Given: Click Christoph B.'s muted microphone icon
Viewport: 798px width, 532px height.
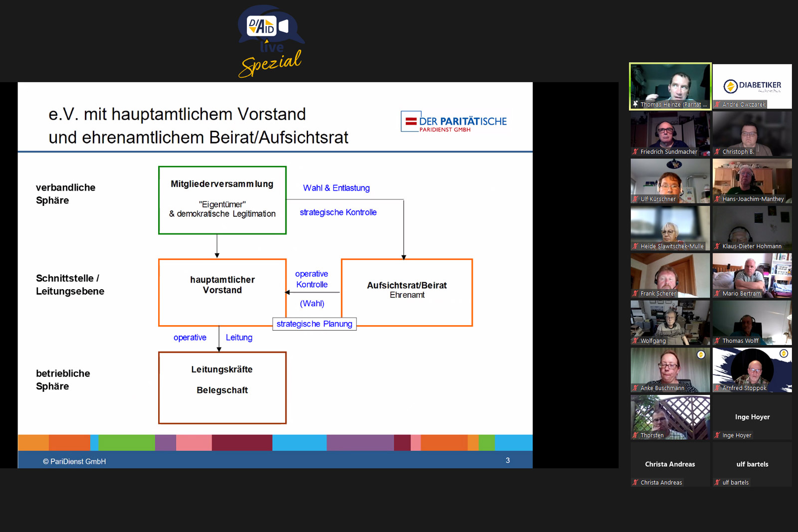Looking at the screenshot, I should (717, 152).
